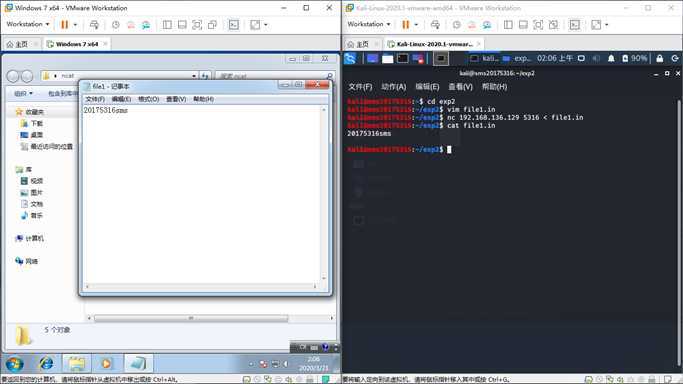The width and height of the screenshot is (683, 384).
Task: Open the snapshot manager in the Kali VMware toolbar
Action: point(487,25)
